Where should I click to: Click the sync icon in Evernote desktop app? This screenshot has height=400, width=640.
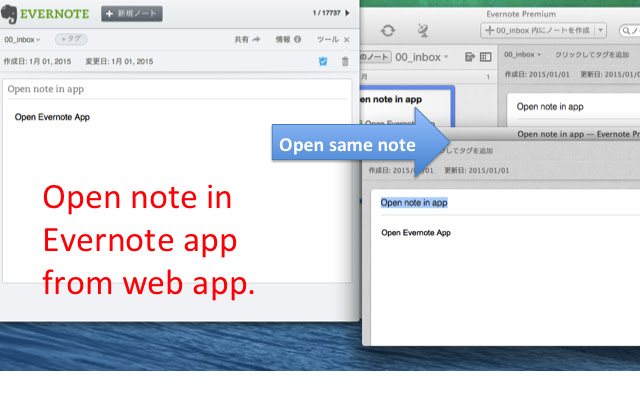388,31
